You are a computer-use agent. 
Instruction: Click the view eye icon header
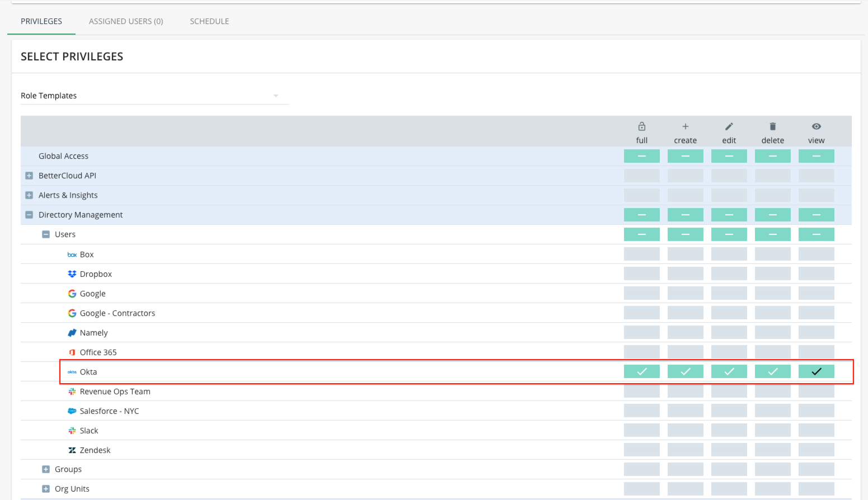tap(816, 126)
